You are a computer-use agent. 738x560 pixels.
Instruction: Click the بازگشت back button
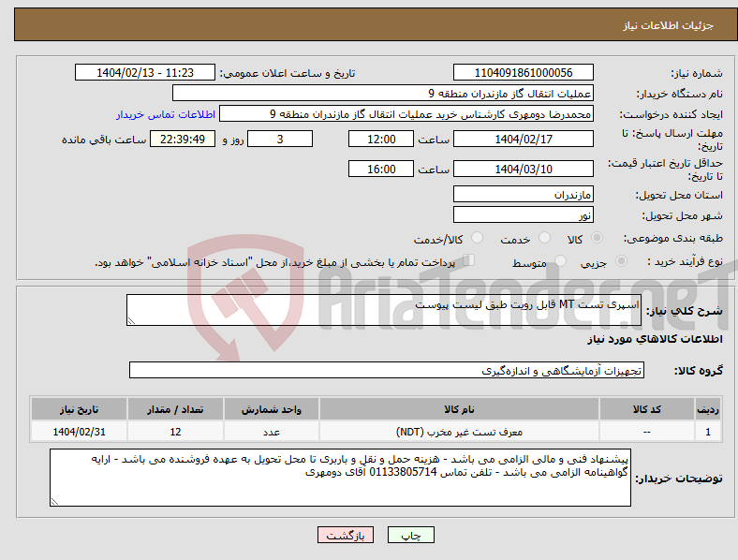(x=346, y=535)
